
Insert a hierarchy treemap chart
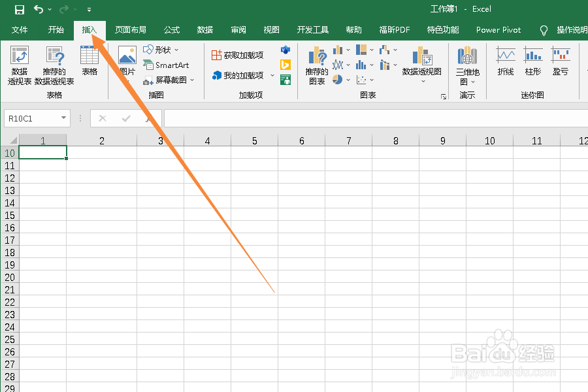click(361, 50)
